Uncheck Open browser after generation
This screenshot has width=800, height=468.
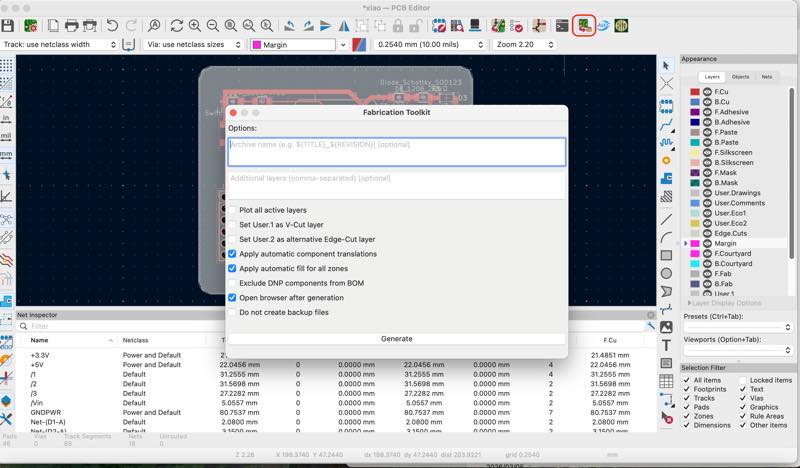(232, 298)
